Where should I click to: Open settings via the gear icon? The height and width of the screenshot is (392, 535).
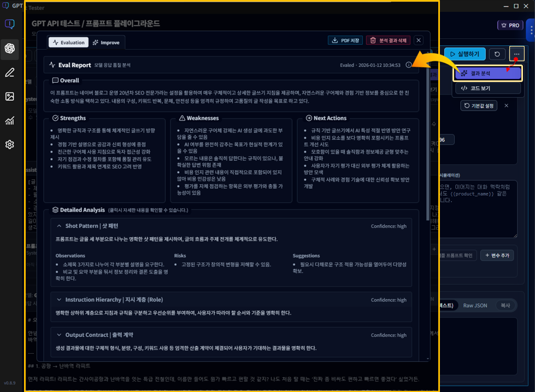click(9, 145)
